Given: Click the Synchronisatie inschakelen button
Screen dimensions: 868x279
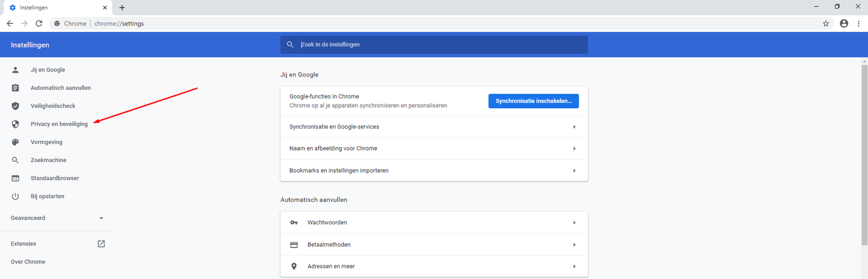Looking at the screenshot, I should 533,101.
